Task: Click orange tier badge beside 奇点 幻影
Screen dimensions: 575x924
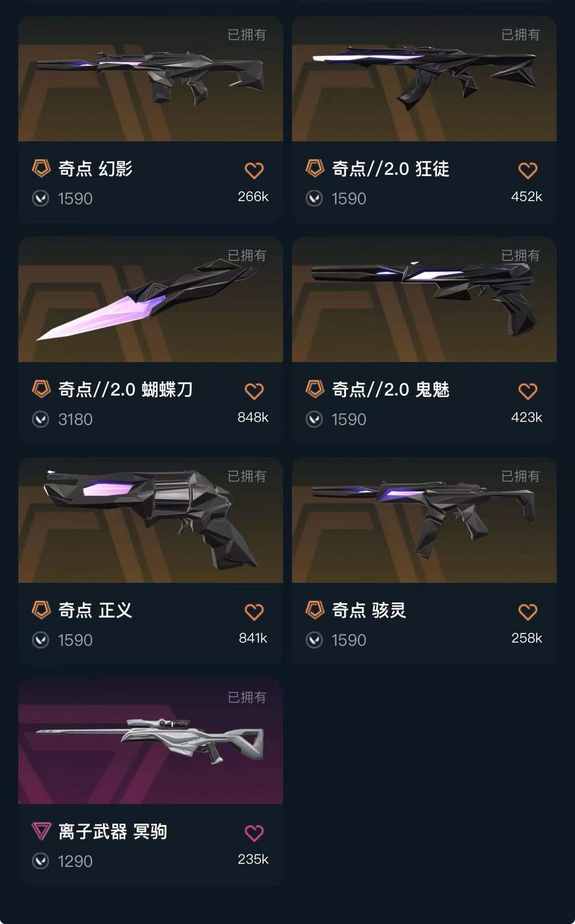Action: tap(41, 168)
